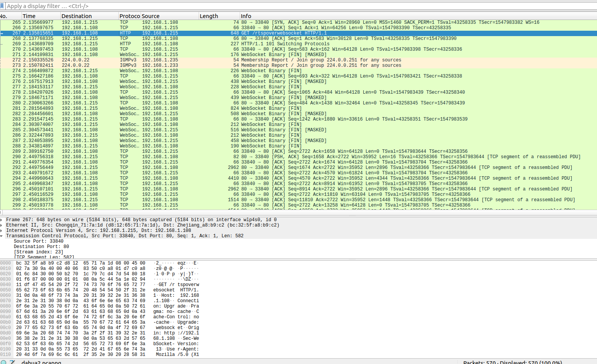The height and width of the screenshot is (364, 597).
Task: Expand the Frame 267 details row
Action: [x=3, y=220]
